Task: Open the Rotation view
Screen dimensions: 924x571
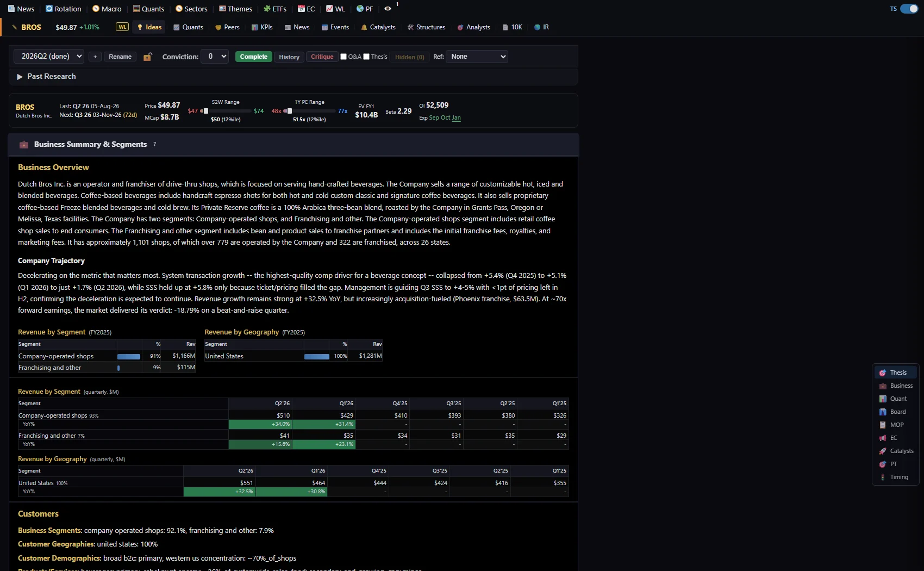Action: click(x=63, y=9)
